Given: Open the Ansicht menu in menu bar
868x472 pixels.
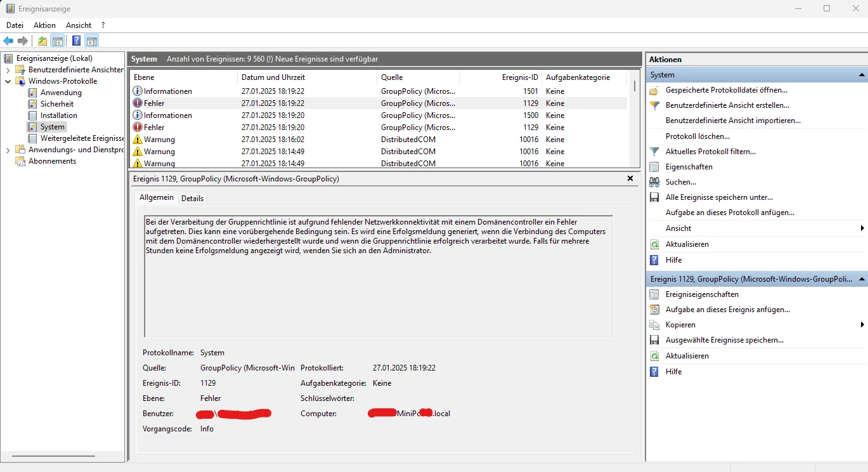Looking at the screenshot, I should 79,25.
